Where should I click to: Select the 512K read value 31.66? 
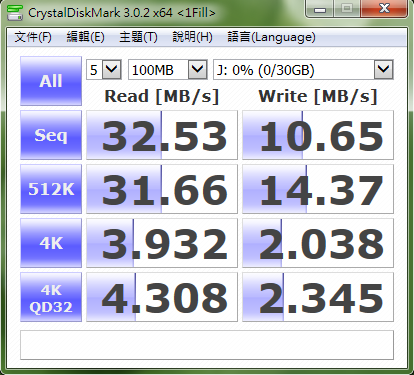point(162,189)
